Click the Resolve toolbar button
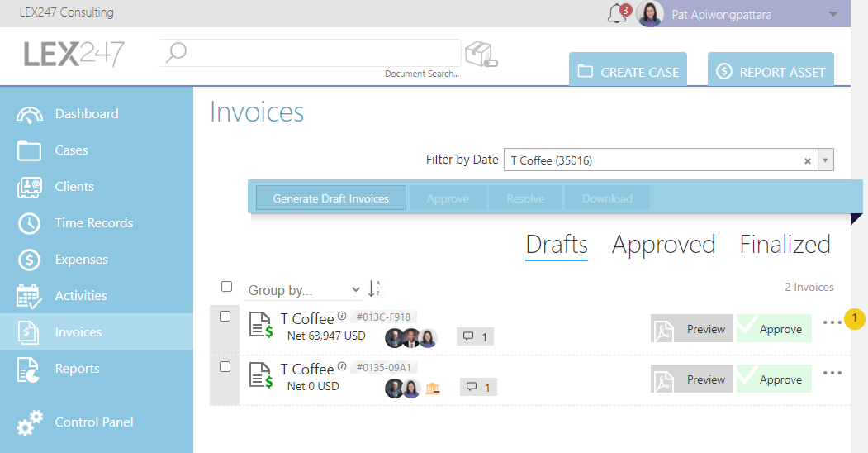 click(x=525, y=198)
